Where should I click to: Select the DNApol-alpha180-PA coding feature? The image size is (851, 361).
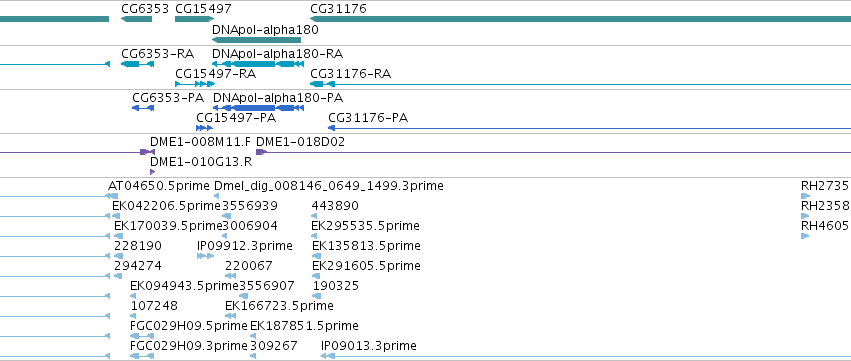pyautogui.click(x=258, y=108)
